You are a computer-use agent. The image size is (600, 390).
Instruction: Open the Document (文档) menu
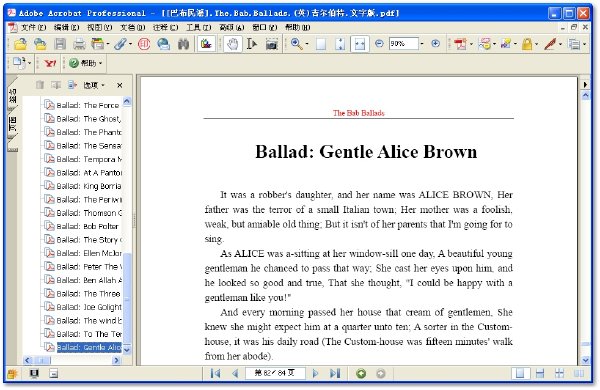point(132,27)
